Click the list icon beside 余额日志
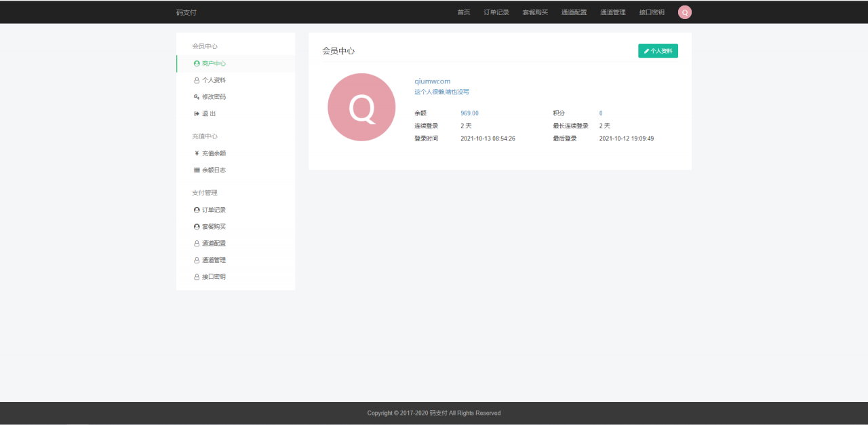Image resolution: width=868 pixels, height=425 pixels. pyautogui.click(x=197, y=170)
